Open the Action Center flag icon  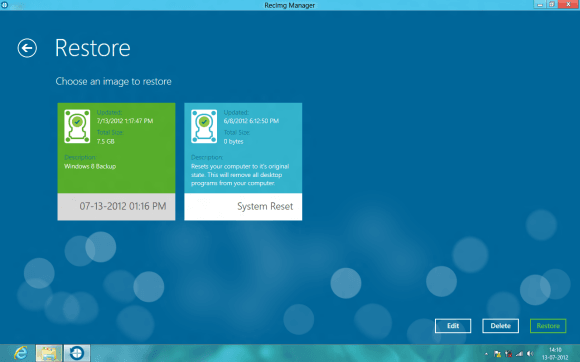(x=498, y=354)
